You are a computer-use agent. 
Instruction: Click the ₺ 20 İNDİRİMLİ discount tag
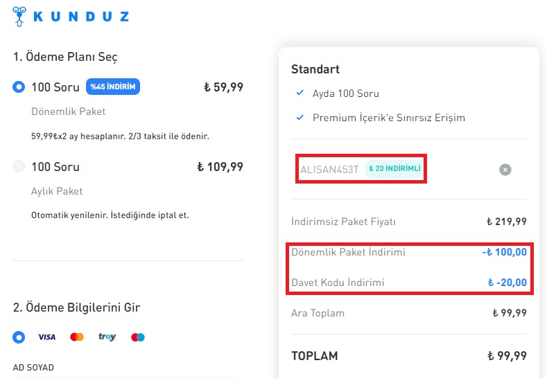coord(394,169)
